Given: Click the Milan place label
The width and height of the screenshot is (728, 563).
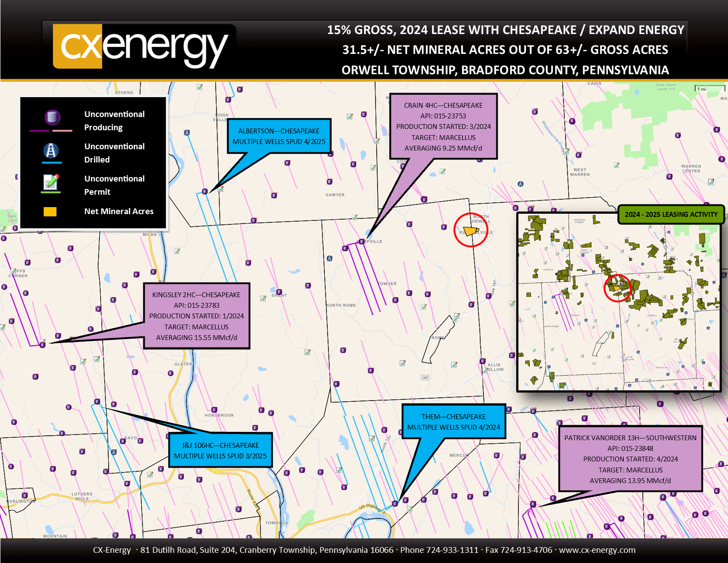Looking at the screenshot, I should pos(150,234).
